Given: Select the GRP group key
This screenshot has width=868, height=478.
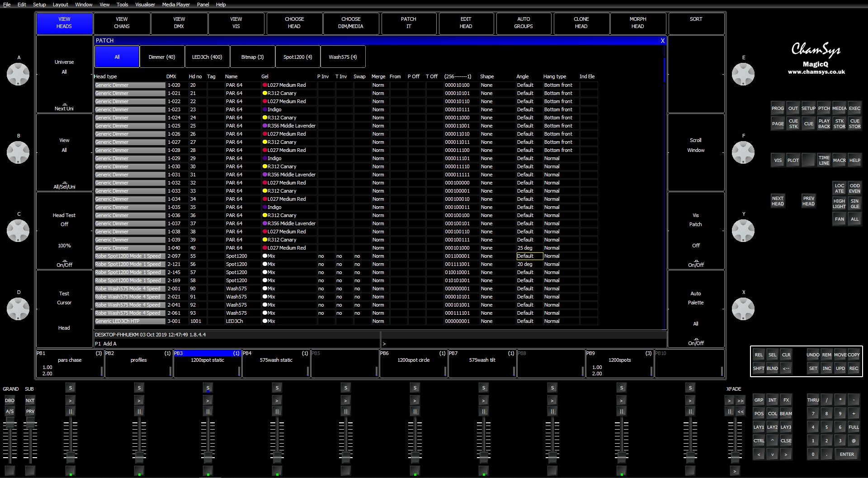Looking at the screenshot, I should tap(759, 400).
